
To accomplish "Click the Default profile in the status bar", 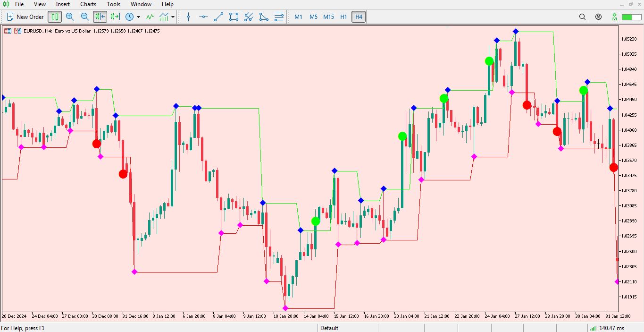I will pyautogui.click(x=329, y=328).
